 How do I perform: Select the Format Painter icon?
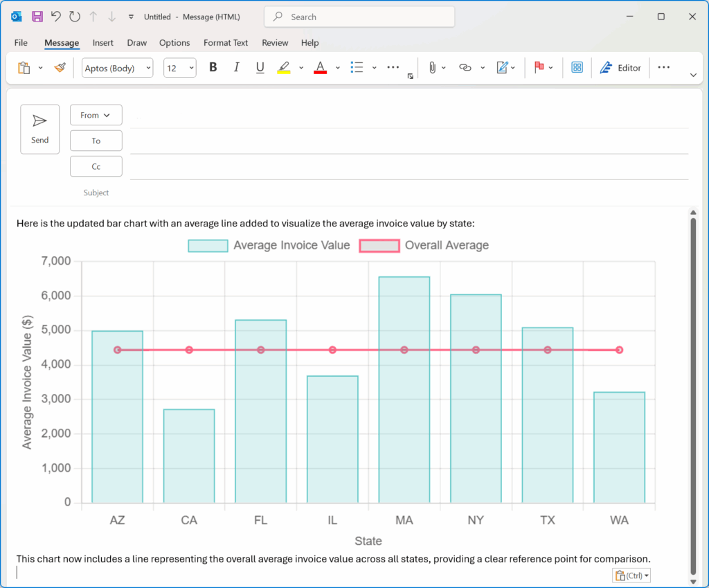(60, 67)
